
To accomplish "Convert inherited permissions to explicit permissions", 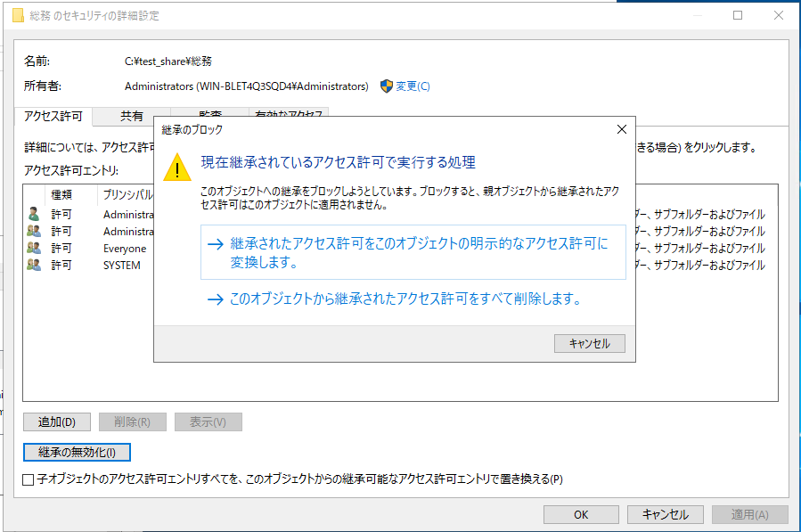I will coord(413,252).
